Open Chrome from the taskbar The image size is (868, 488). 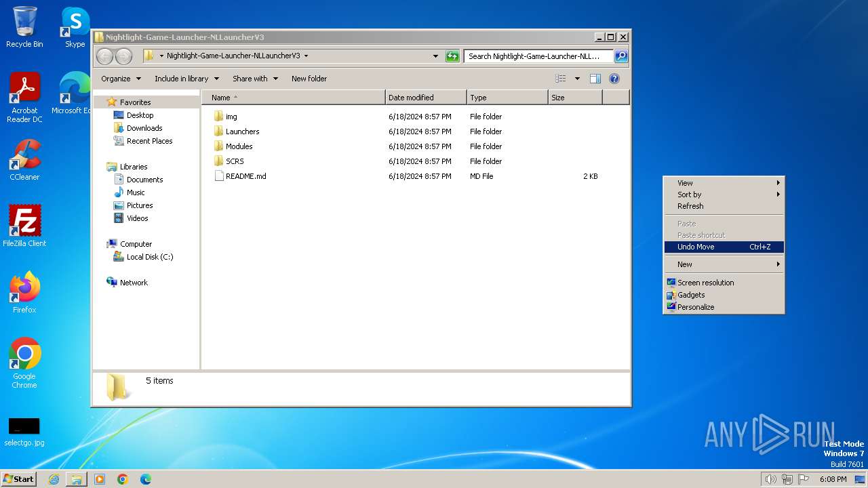[123, 479]
